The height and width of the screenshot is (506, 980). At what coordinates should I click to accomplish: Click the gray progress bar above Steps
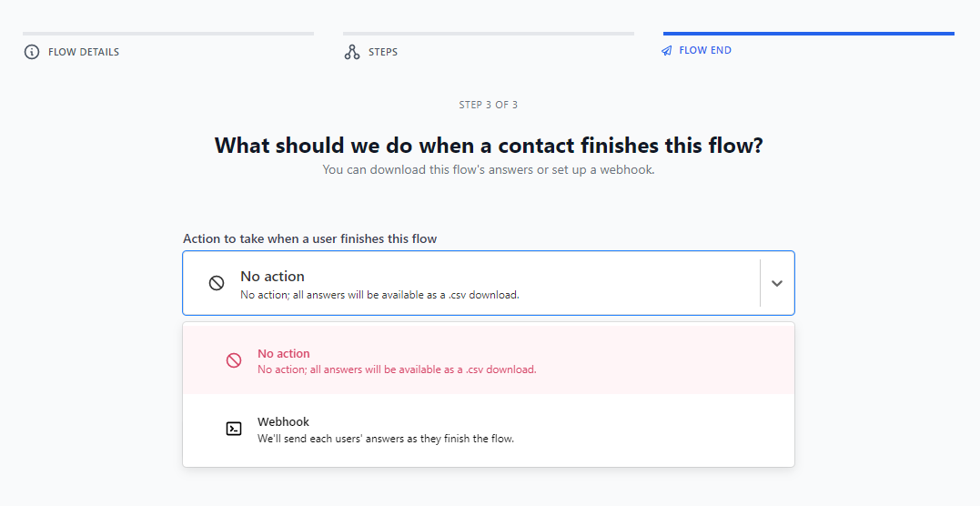click(x=489, y=34)
